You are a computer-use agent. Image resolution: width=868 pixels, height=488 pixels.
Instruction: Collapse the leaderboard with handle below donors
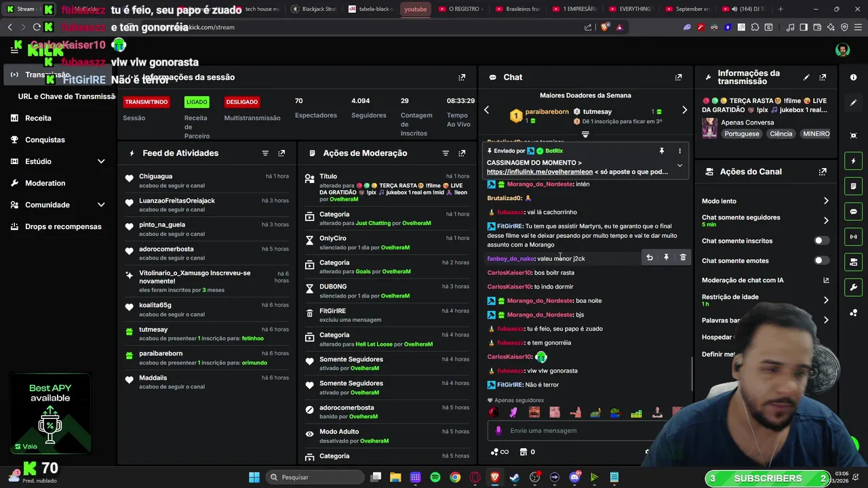click(x=585, y=134)
